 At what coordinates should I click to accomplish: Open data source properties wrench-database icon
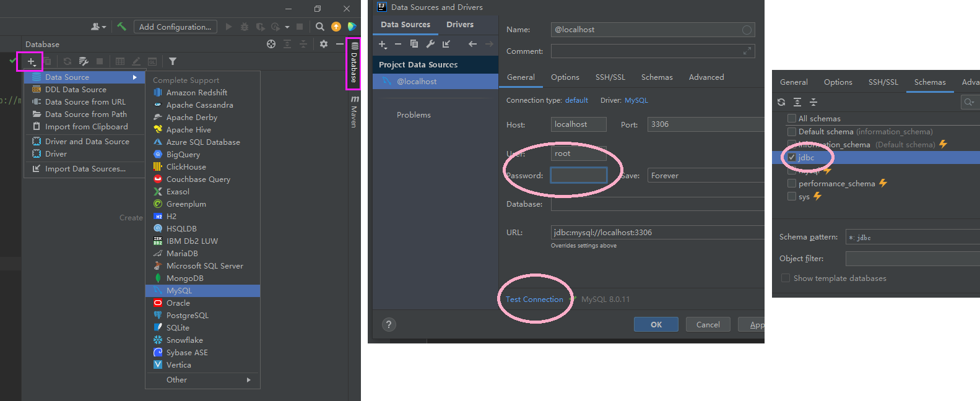84,61
